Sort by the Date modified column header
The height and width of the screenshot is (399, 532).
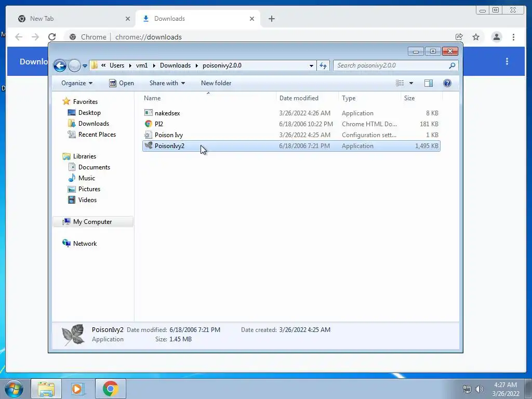coord(307,98)
